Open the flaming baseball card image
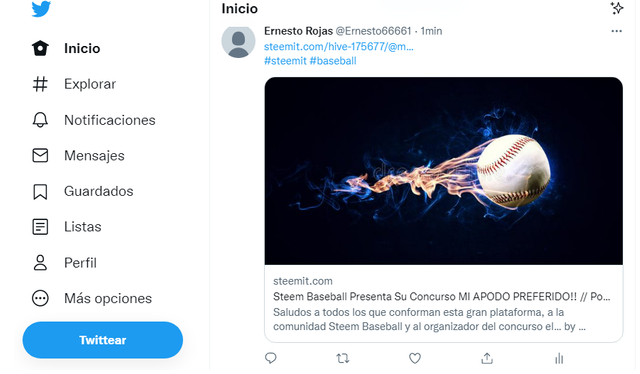The image size is (640, 374). (443, 171)
